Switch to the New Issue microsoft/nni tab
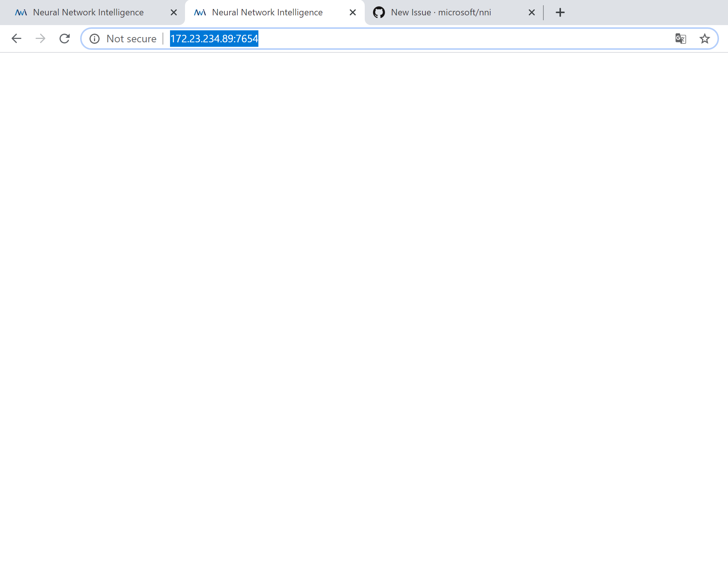Viewport: 728px width, 561px height. coord(440,12)
